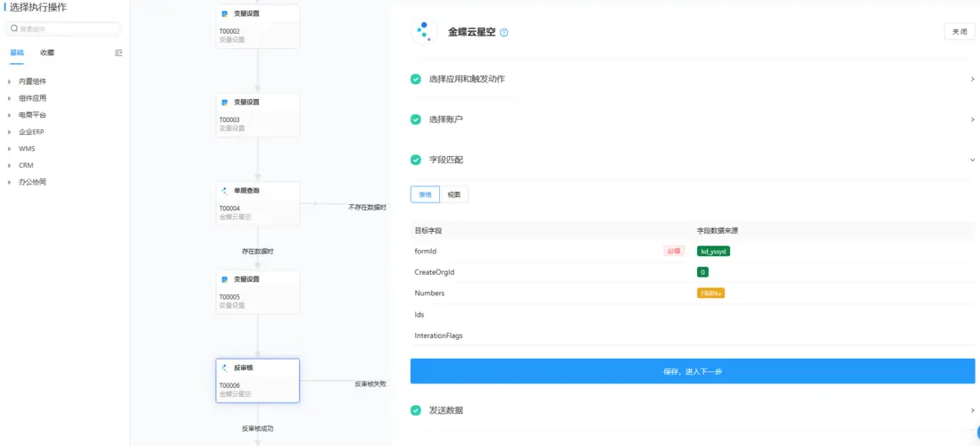Click the list-collapse icon beside 收藏 tab
This screenshot has height=446, width=980.
119,54
